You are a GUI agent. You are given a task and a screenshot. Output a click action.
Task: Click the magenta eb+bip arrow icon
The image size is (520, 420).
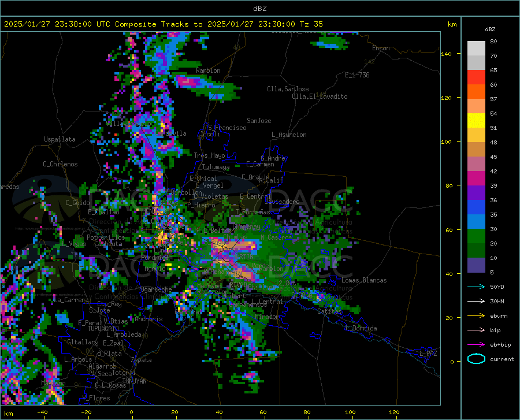tap(476, 345)
